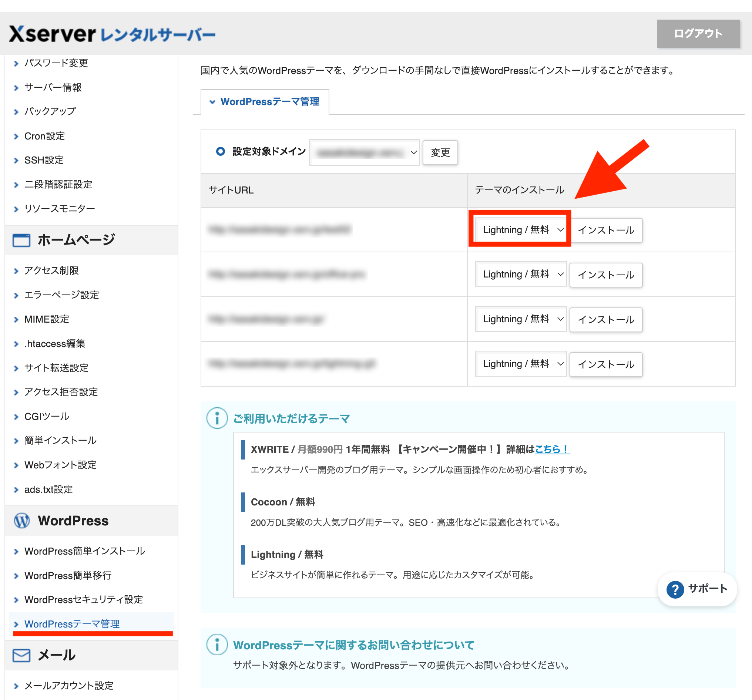This screenshot has width=752, height=700.
Task: Open .htaccess編集 in the sidebar
Action: [55, 343]
